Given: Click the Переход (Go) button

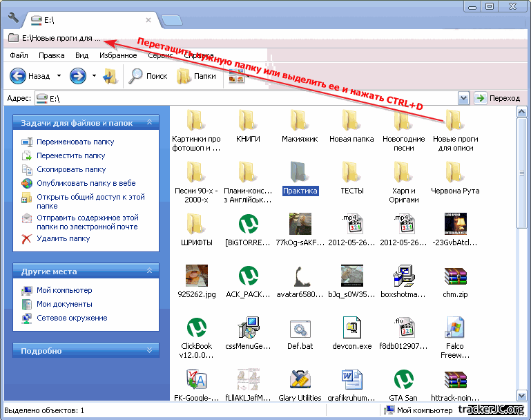Looking at the screenshot, I should click(x=497, y=99).
